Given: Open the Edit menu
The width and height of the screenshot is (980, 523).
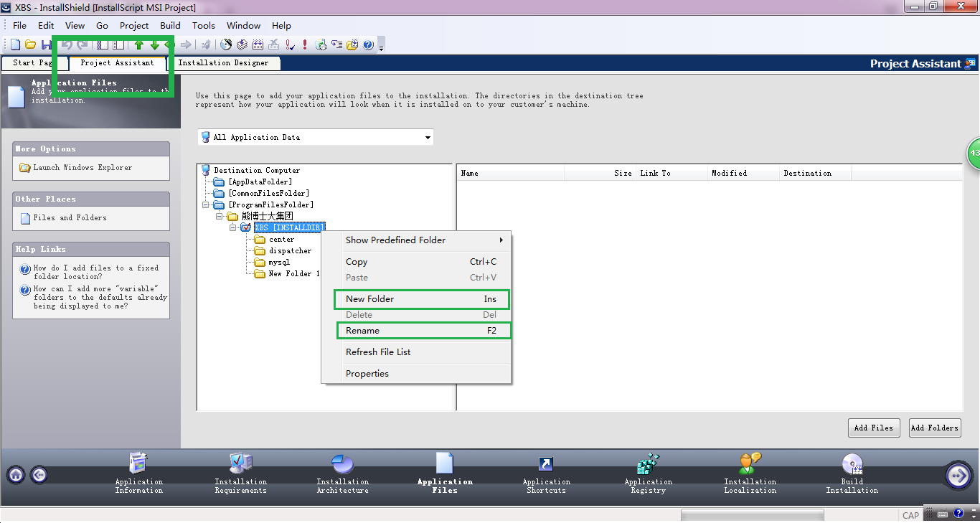Looking at the screenshot, I should (x=46, y=25).
